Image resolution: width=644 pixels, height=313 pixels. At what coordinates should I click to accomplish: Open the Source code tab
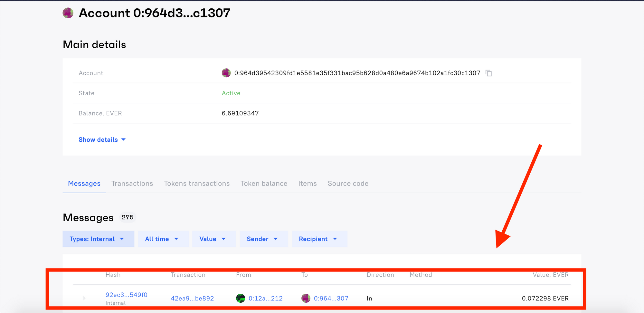(x=348, y=184)
